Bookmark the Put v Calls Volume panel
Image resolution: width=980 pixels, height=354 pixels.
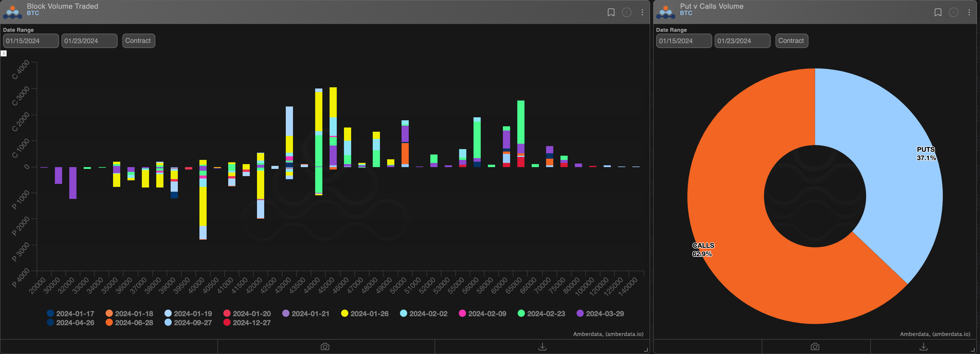coord(938,13)
